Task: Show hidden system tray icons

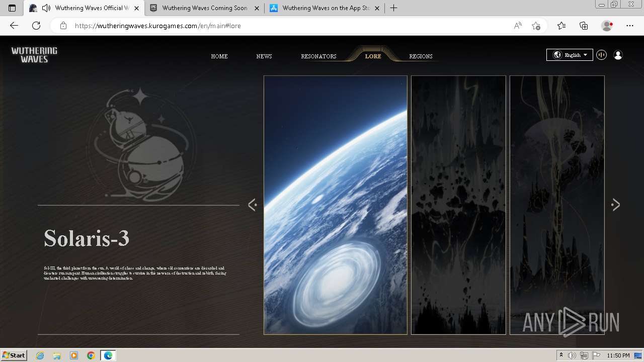Action: pyautogui.click(x=561, y=355)
